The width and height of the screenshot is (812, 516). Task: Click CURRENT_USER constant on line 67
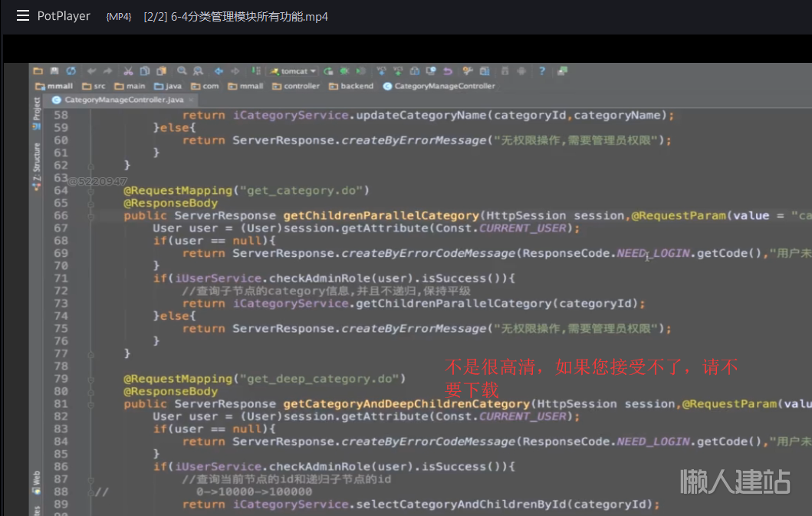pos(522,228)
